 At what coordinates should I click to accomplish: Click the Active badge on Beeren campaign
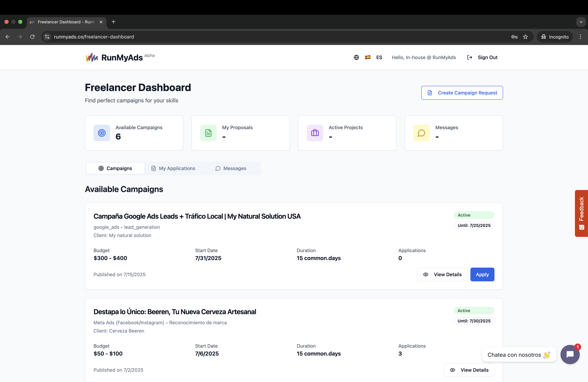[x=474, y=310]
